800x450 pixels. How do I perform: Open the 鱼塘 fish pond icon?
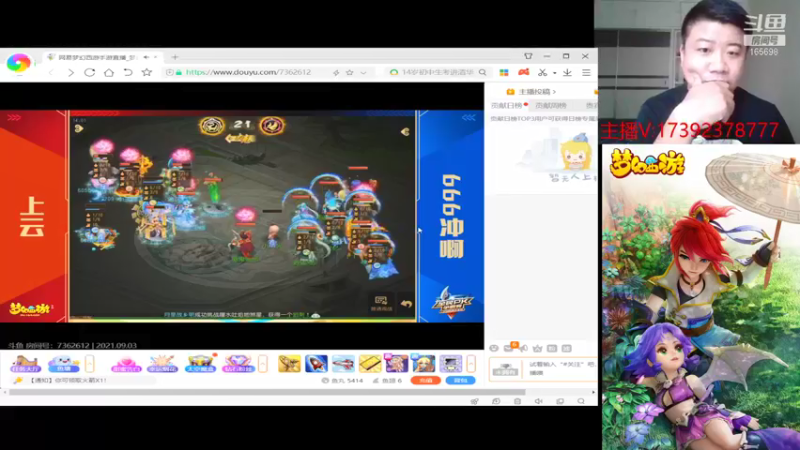point(64,364)
